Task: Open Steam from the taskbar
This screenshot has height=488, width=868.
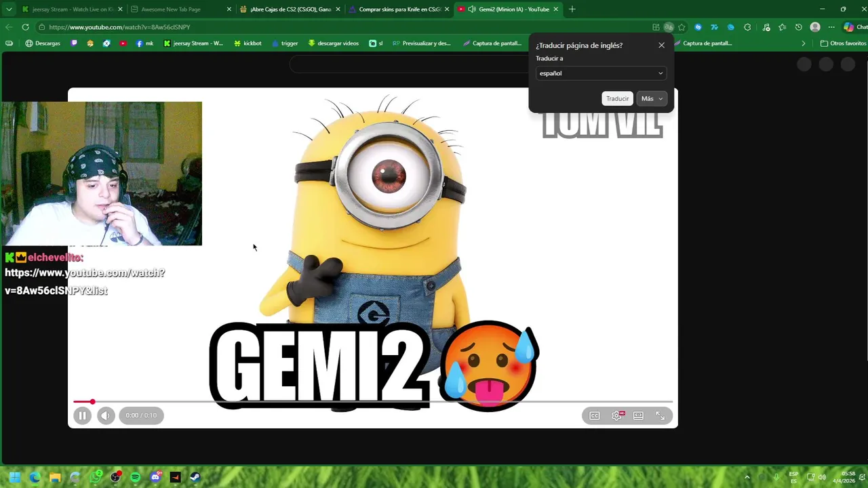Action: point(195,477)
